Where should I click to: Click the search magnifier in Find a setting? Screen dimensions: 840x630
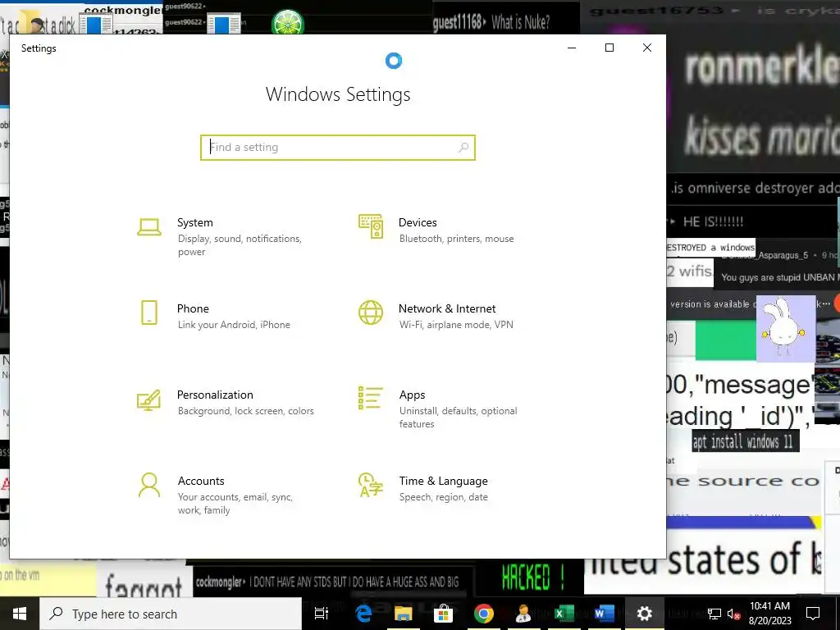click(x=463, y=148)
